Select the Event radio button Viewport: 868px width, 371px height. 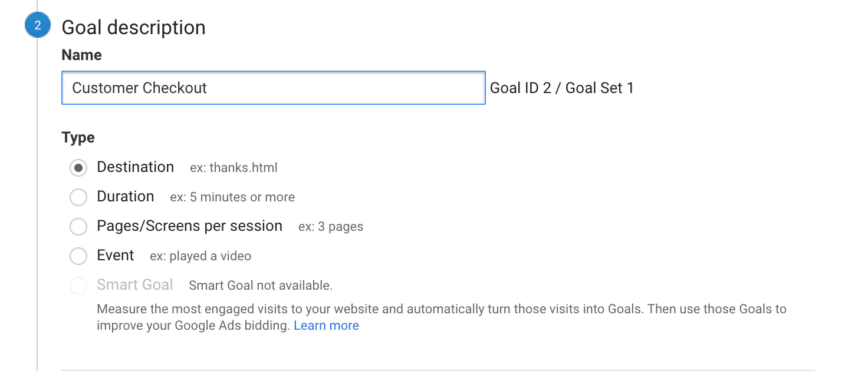pos(78,256)
